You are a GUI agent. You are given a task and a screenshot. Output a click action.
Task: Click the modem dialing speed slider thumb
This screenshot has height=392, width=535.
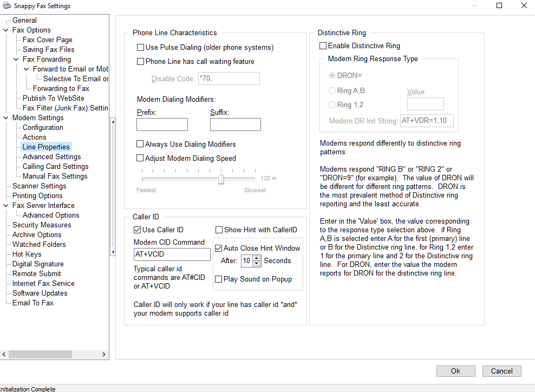[x=221, y=179]
